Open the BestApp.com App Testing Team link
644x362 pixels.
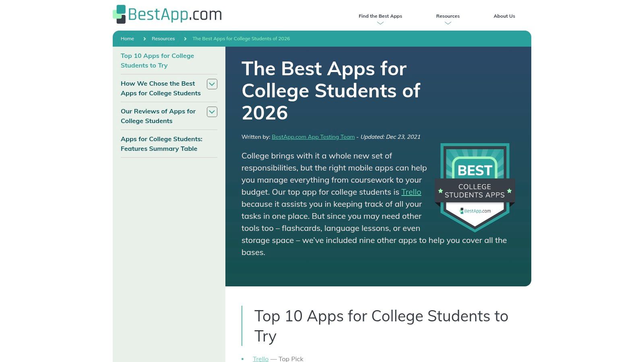(313, 137)
